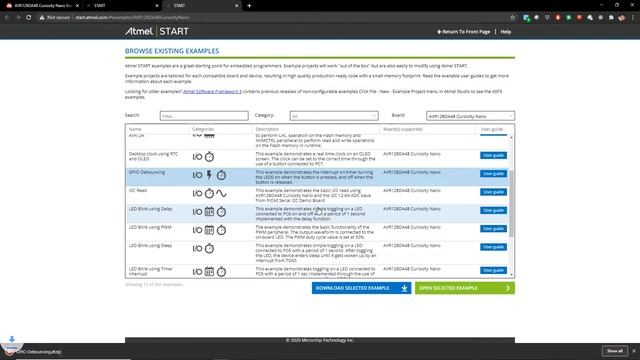Screen dimensions: 640x360
Task: Go back using the browser back arrow
Action: pyautogui.click(x=7, y=18)
